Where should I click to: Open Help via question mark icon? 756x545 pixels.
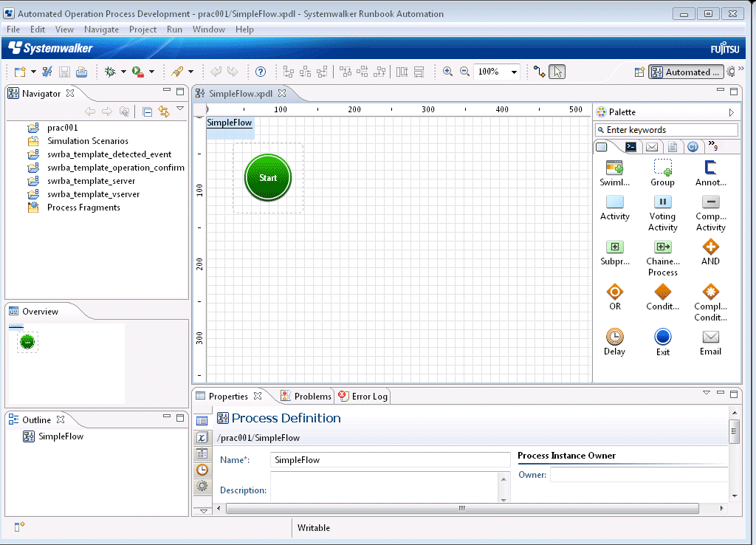point(261,72)
